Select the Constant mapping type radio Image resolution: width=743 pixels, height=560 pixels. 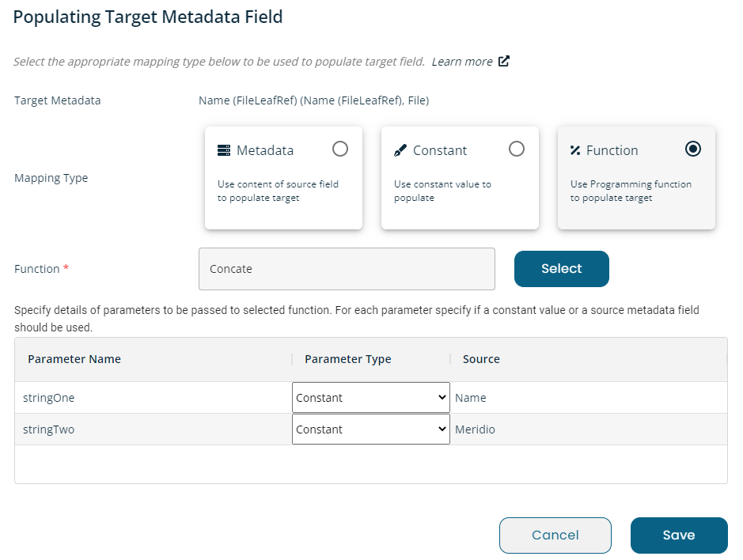pyautogui.click(x=517, y=149)
